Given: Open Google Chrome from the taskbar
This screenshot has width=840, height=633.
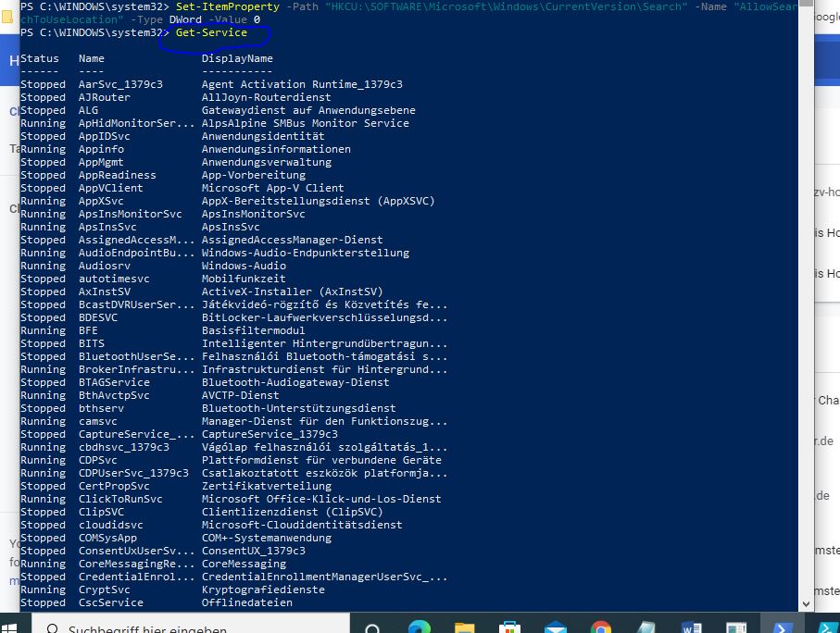Looking at the screenshot, I should (600, 627).
